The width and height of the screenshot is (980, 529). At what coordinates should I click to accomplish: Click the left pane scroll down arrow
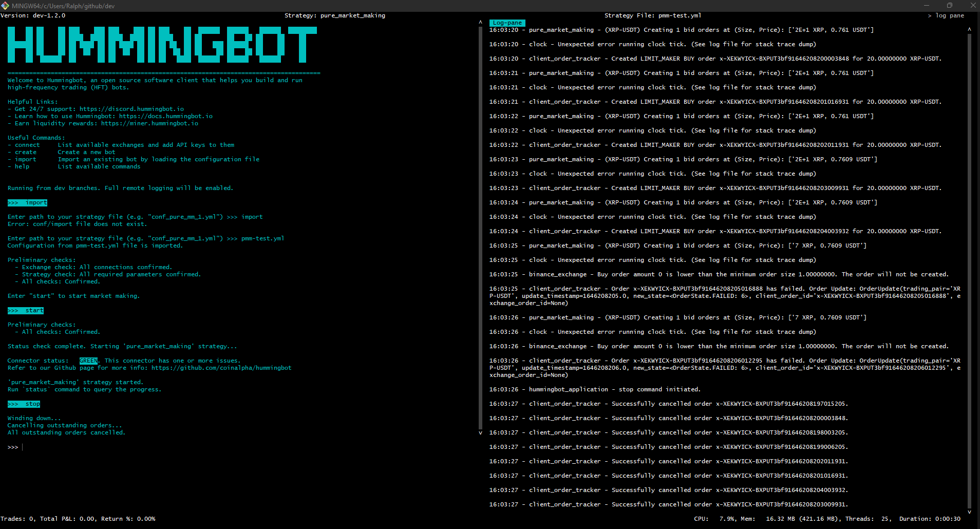pos(480,433)
